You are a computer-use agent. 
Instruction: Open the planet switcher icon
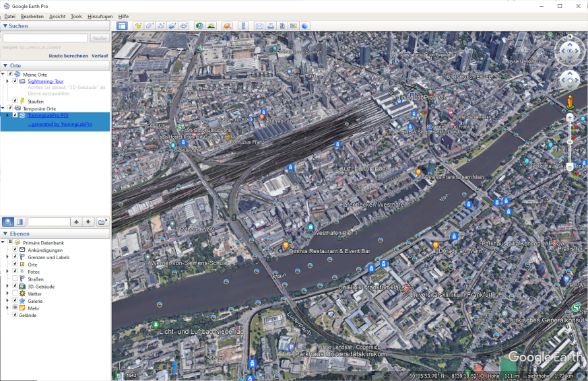pos(227,26)
